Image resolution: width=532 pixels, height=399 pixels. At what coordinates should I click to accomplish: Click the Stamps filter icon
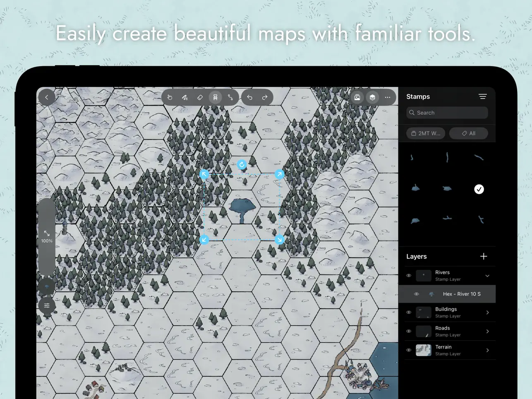[482, 96]
